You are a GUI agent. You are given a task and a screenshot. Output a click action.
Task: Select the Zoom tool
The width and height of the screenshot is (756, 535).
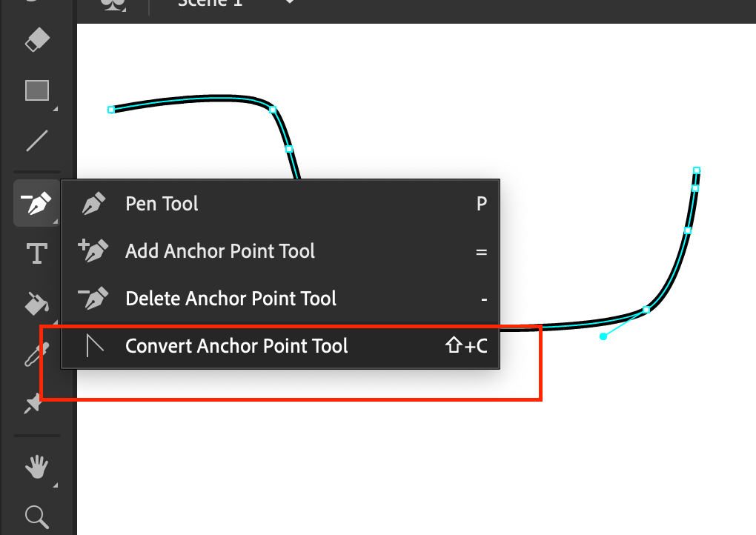36,517
